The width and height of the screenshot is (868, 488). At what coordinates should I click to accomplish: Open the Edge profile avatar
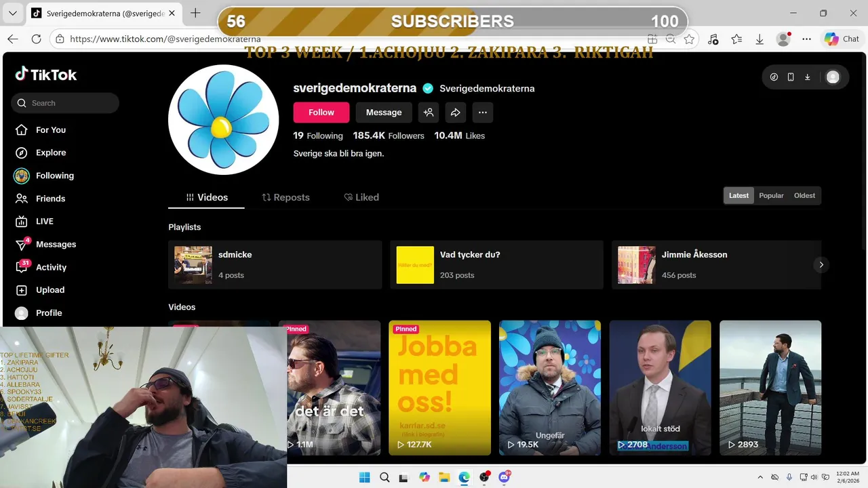[784, 39]
